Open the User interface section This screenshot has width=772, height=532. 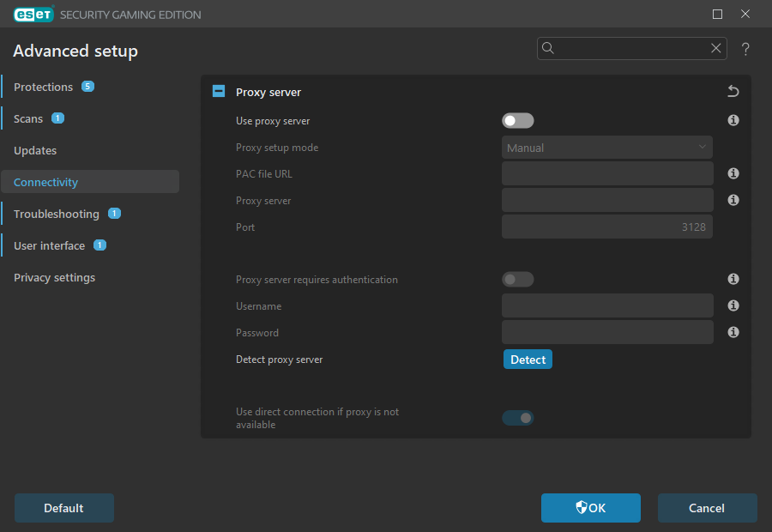coord(49,245)
